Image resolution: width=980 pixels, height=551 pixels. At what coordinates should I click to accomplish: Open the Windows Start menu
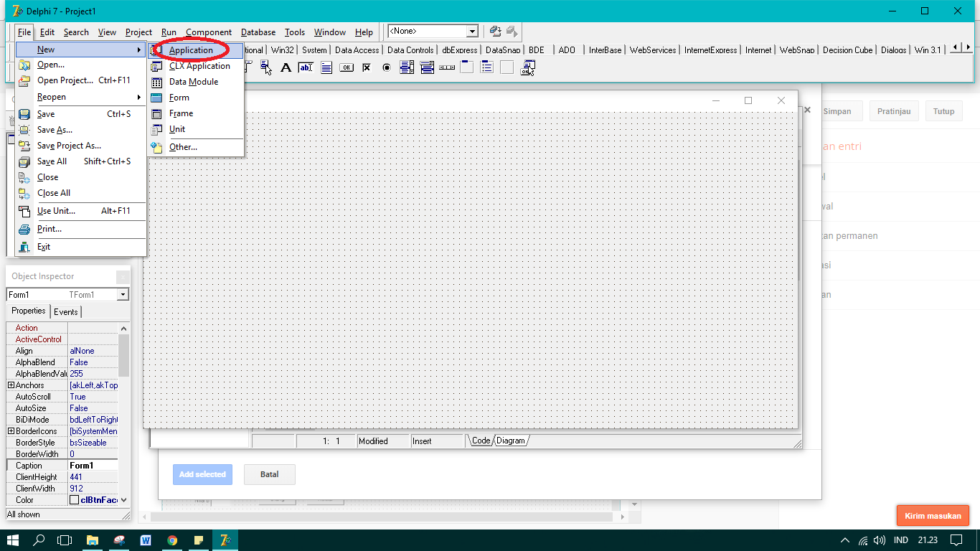coord(13,540)
